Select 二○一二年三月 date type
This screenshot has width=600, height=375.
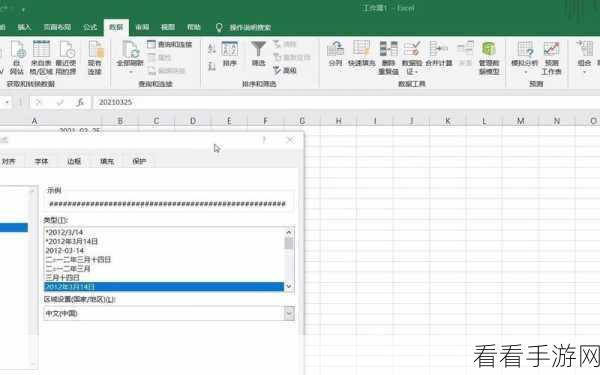[164, 269]
